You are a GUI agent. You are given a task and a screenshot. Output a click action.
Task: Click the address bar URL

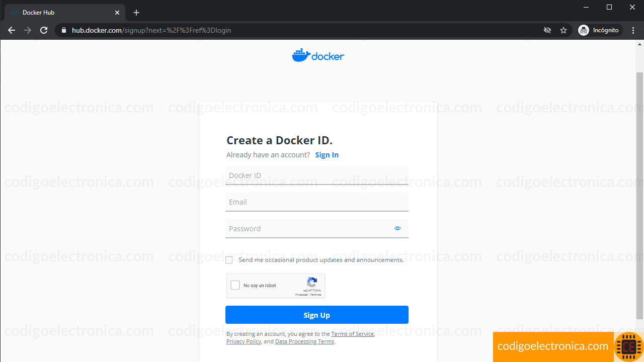(x=151, y=30)
